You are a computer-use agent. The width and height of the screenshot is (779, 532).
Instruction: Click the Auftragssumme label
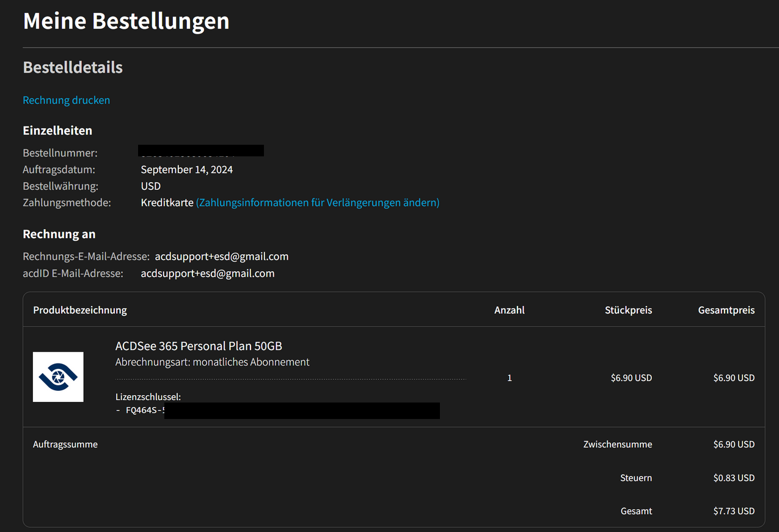click(65, 444)
